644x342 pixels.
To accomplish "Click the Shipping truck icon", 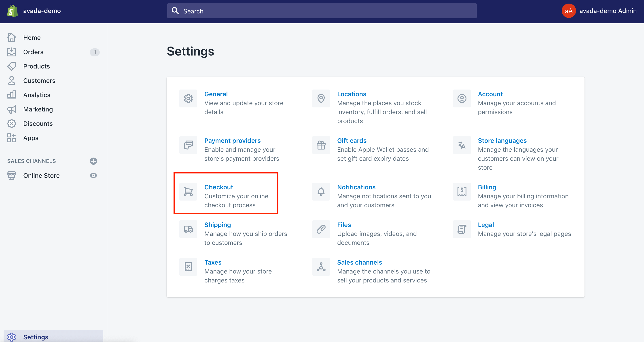I will pyautogui.click(x=188, y=229).
